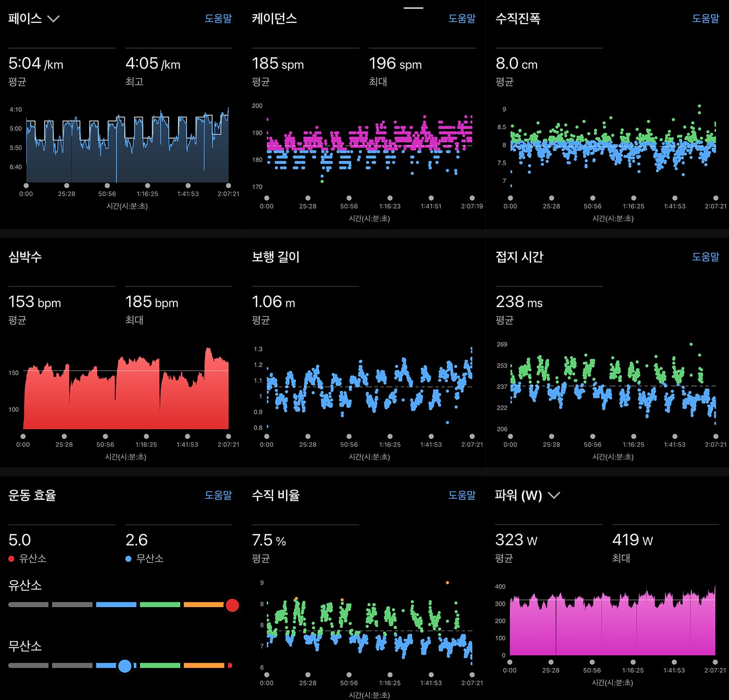Screen dimensions: 729x700
Task: Select the 무산소 heading above the blue-knob bar
Action: (25, 646)
